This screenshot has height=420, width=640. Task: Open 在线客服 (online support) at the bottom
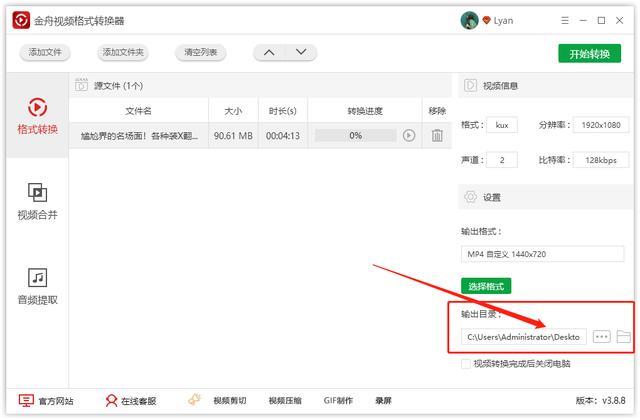coord(131,401)
